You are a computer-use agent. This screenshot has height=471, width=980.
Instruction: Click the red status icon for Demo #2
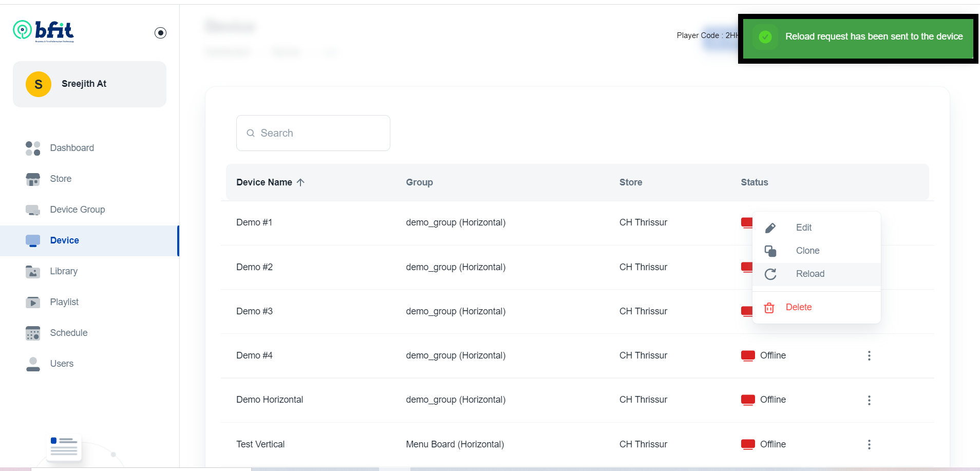click(747, 268)
